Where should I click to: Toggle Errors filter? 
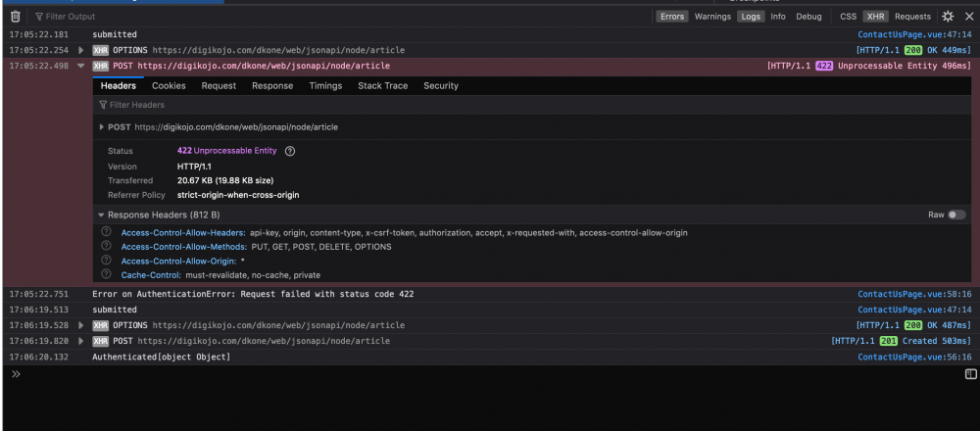[x=672, y=17]
